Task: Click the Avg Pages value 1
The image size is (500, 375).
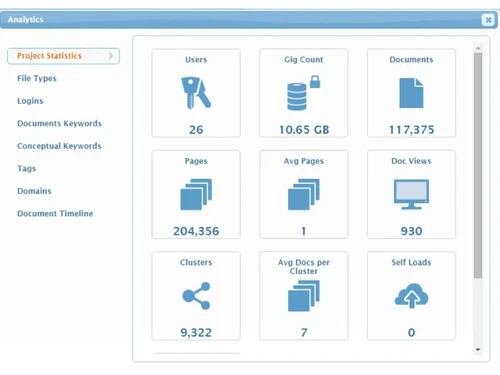Action: (304, 231)
